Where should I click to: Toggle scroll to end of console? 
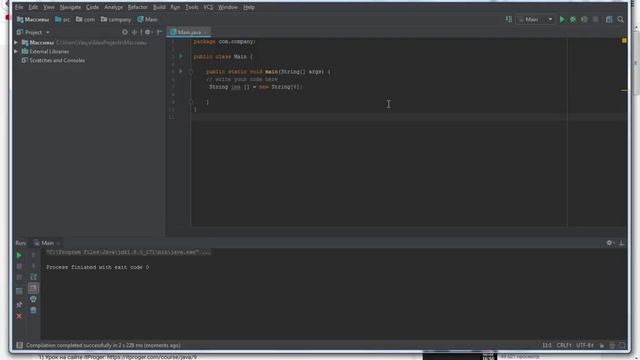click(x=33, y=288)
